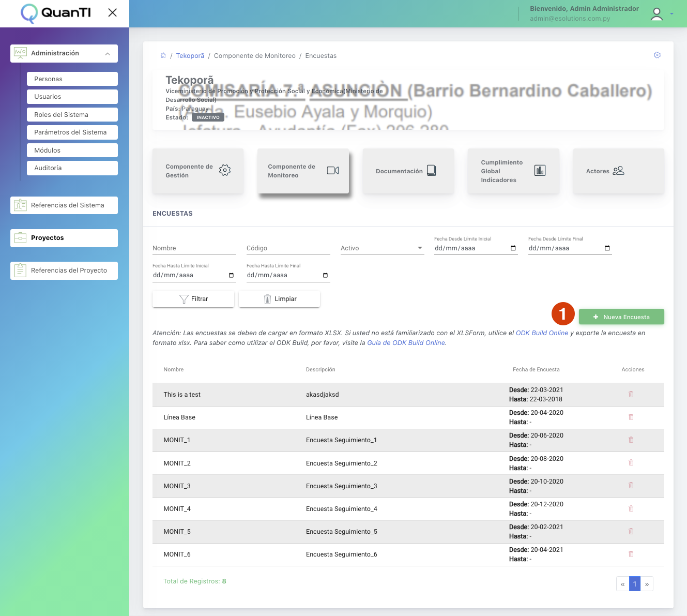The image size is (687, 616).
Task: Delete the MONIT_2 survey
Action: coord(631,462)
